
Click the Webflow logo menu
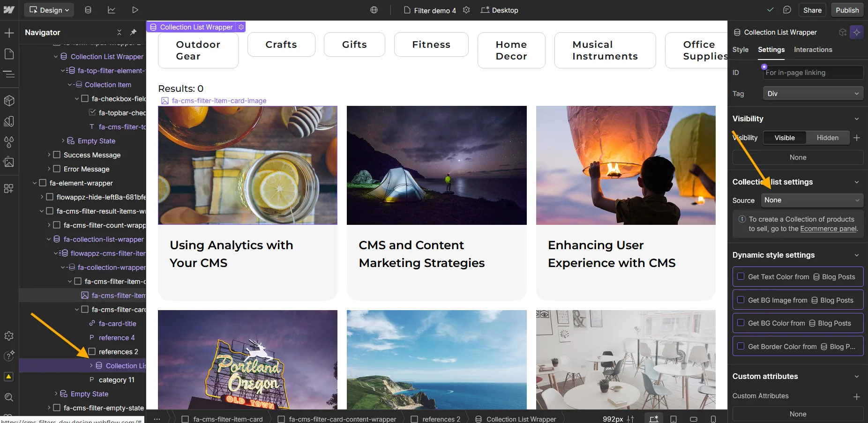(x=9, y=10)
